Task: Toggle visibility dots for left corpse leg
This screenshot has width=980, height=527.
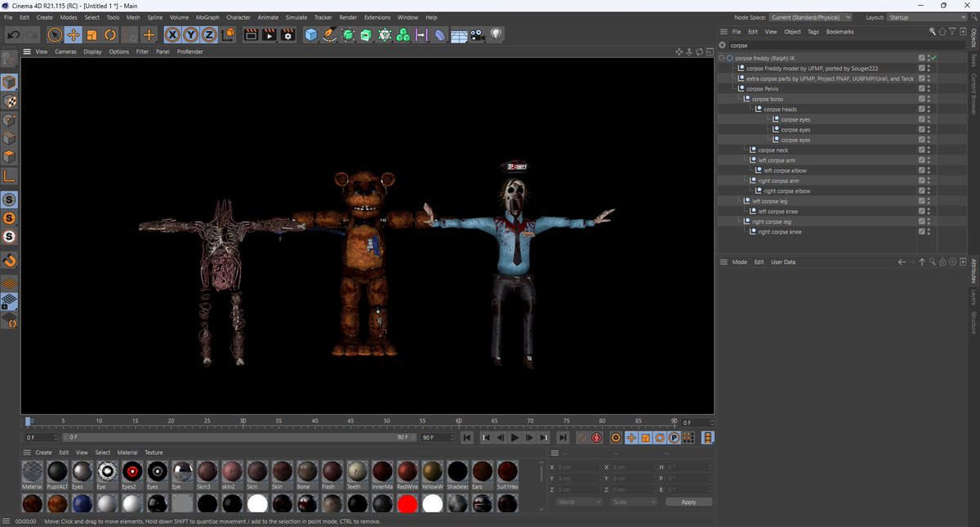Action: click(x=929, y=201)
